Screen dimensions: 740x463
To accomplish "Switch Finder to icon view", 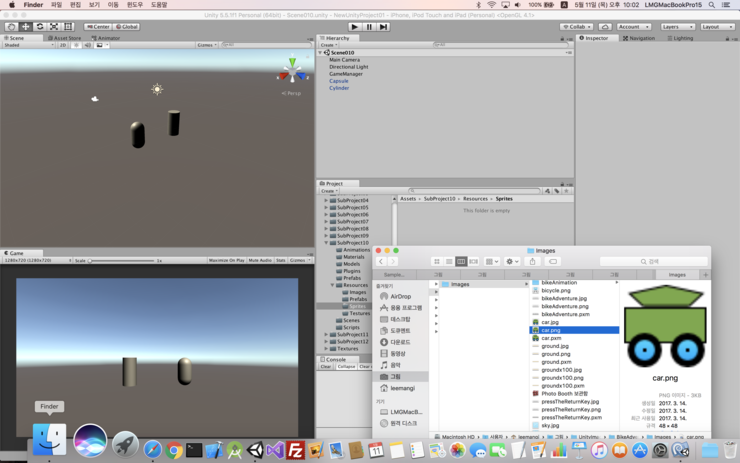I will click(x=437, y=261).
